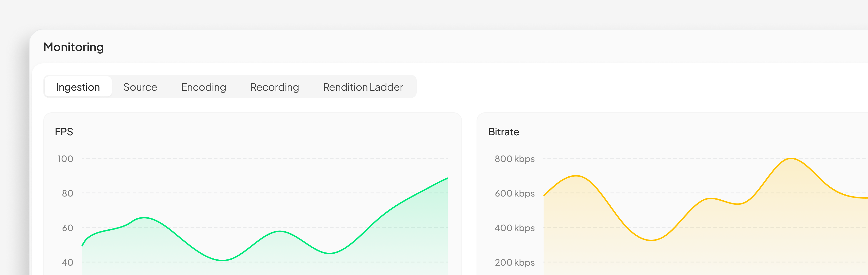Screen dimensions: 868x275
Task: Click the 600 kbps axis label
Action: (515, 193)
